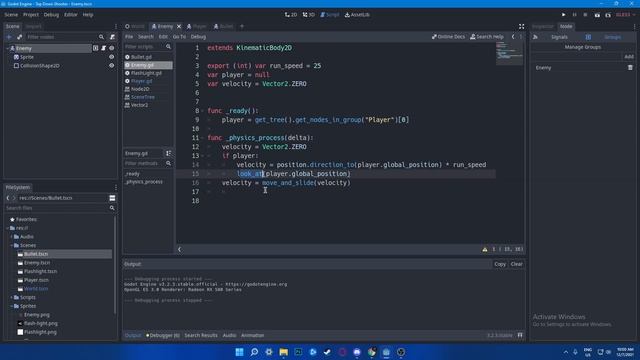
Task: Open the Script workspace
Action: 330,15
